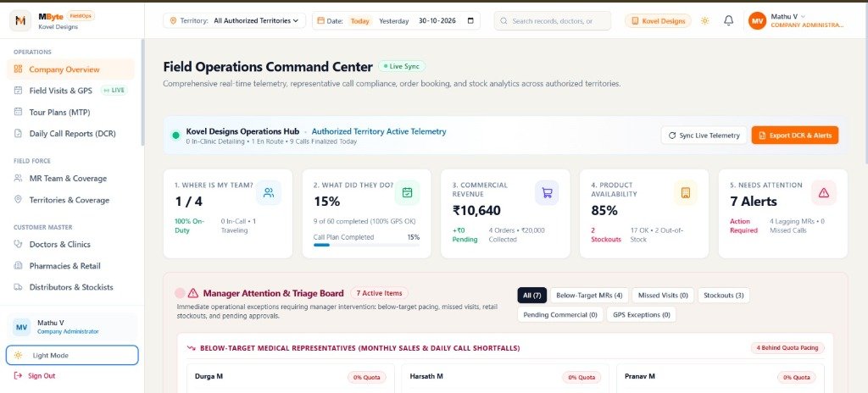Click the product availability icon
The height and width of the screenshot is (393, 868).
(x=685, y=192)
